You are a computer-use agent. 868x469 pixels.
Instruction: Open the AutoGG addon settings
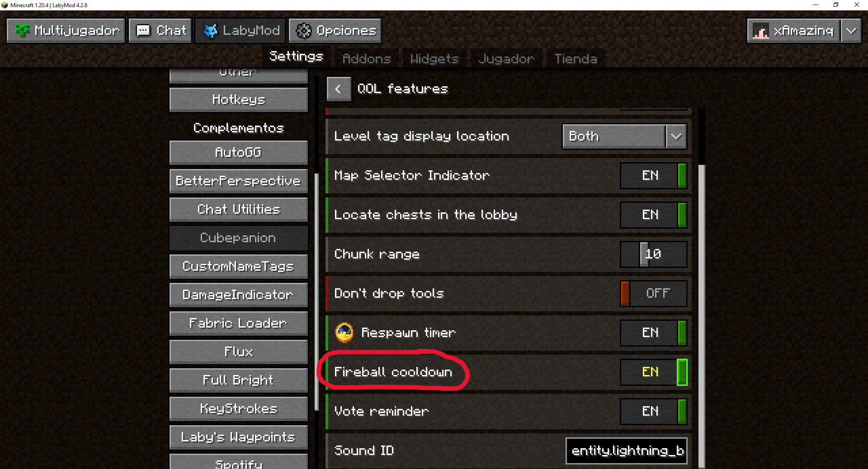click(x=239, y=153)
